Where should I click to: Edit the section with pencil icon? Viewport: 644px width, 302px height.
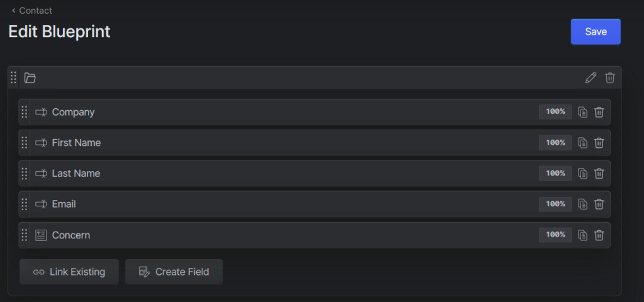click(x=591, y=78)
